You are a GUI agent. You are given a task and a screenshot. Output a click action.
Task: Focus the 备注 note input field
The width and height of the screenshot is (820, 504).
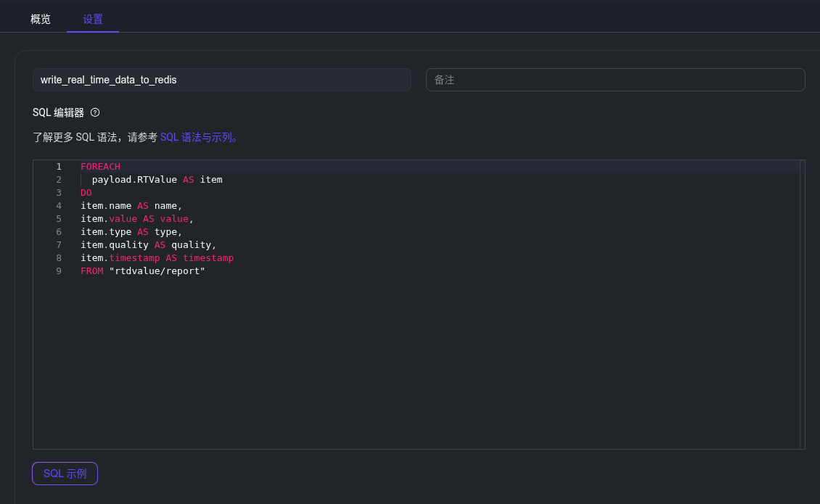[615, 80]
